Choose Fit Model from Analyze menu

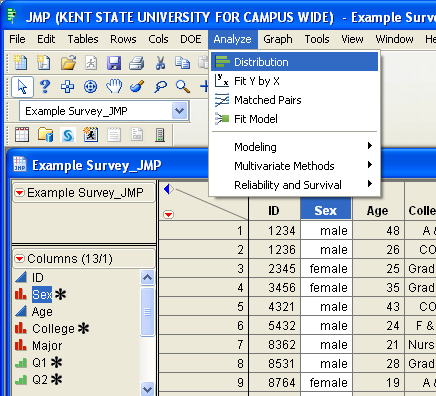coord(295,119)
